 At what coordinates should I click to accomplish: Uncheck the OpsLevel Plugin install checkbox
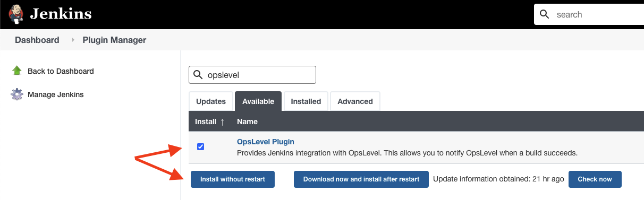point(200,147)
